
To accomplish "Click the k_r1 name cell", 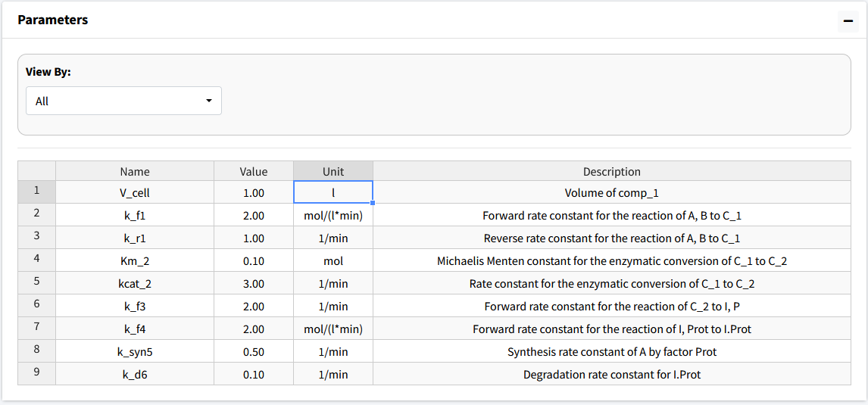I will tap(135, 238).
